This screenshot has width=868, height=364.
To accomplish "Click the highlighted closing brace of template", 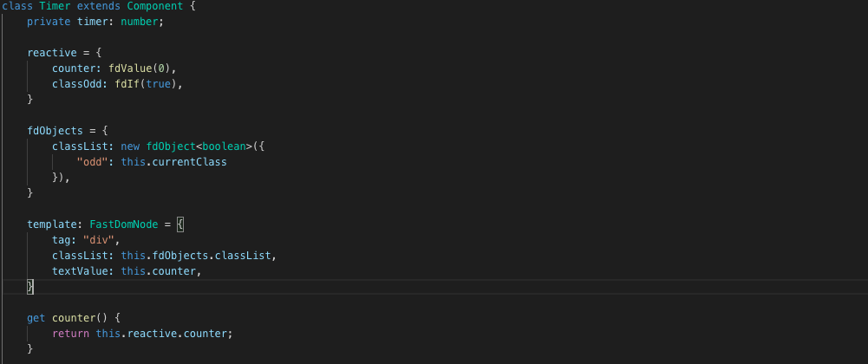I will pyautogui.click(x=30, y=287).
